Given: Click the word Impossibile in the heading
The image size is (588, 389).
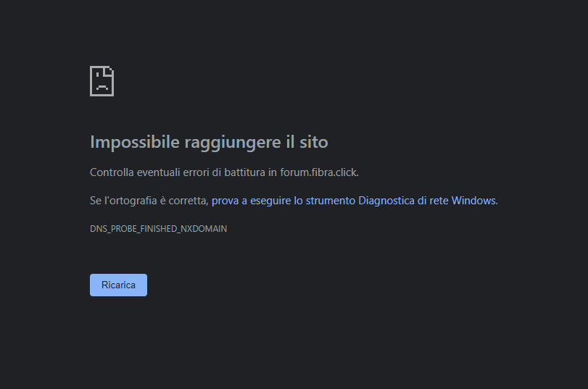Looking at the screenshot, I should coord(135,143).
